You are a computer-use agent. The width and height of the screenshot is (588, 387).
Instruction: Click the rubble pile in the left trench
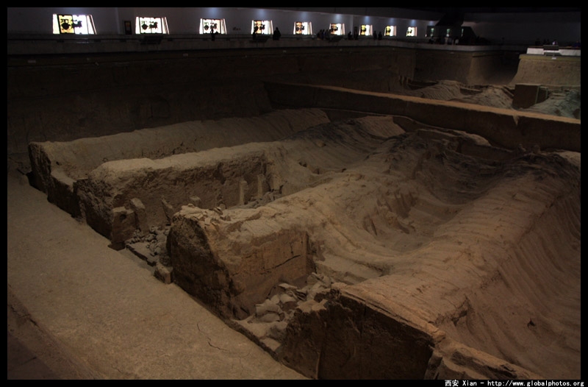[x=151, y=241]
